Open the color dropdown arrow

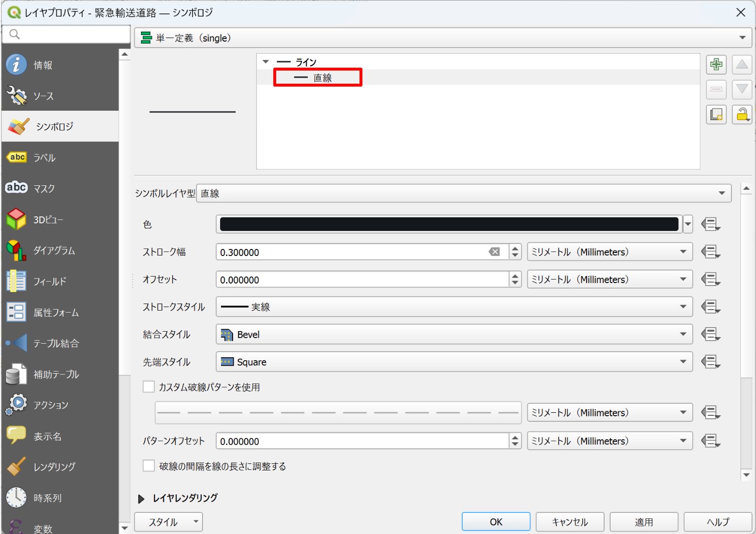(x=688, y=224)
